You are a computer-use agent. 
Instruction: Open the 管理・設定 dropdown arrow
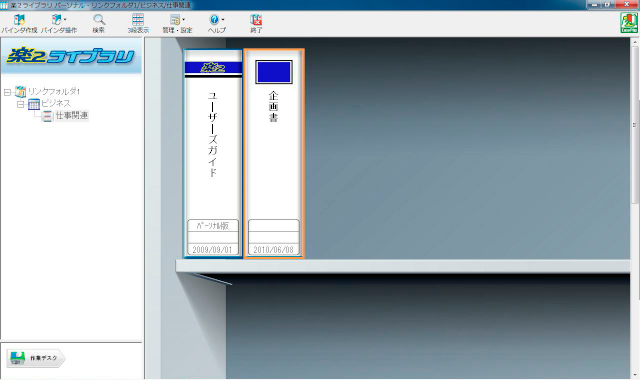tap(183, 19)
